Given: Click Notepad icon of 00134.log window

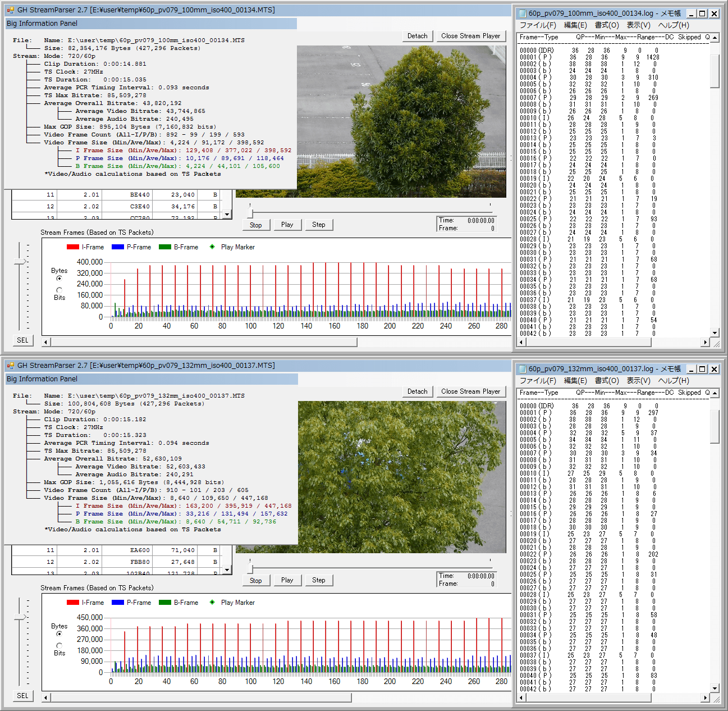Looking at the screenshot, I should [522, 13].
